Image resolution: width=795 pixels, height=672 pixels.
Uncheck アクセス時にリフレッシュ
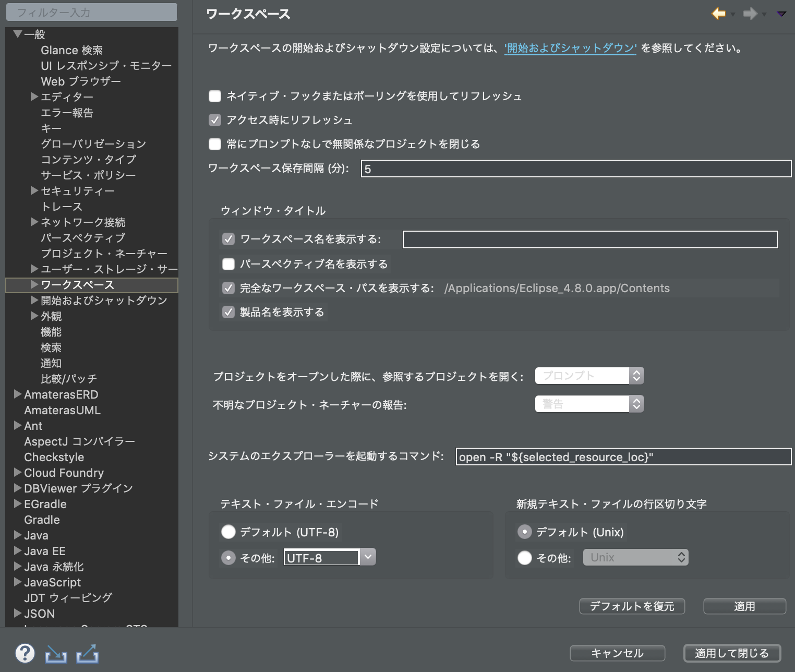(214, 120)
